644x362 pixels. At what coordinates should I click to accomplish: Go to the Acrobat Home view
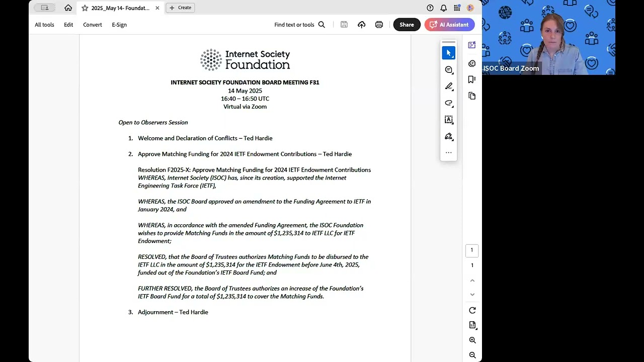coord(68,8)
